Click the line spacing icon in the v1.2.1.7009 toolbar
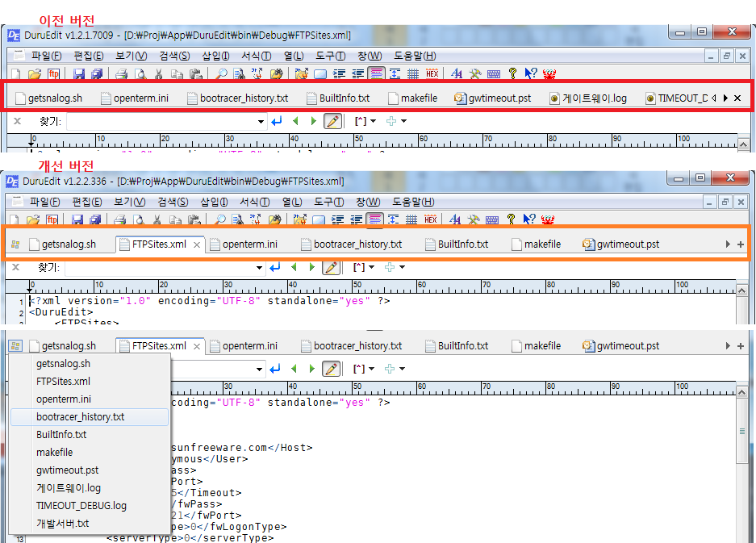Screen dimensions: 756x543 coord(395,73)
